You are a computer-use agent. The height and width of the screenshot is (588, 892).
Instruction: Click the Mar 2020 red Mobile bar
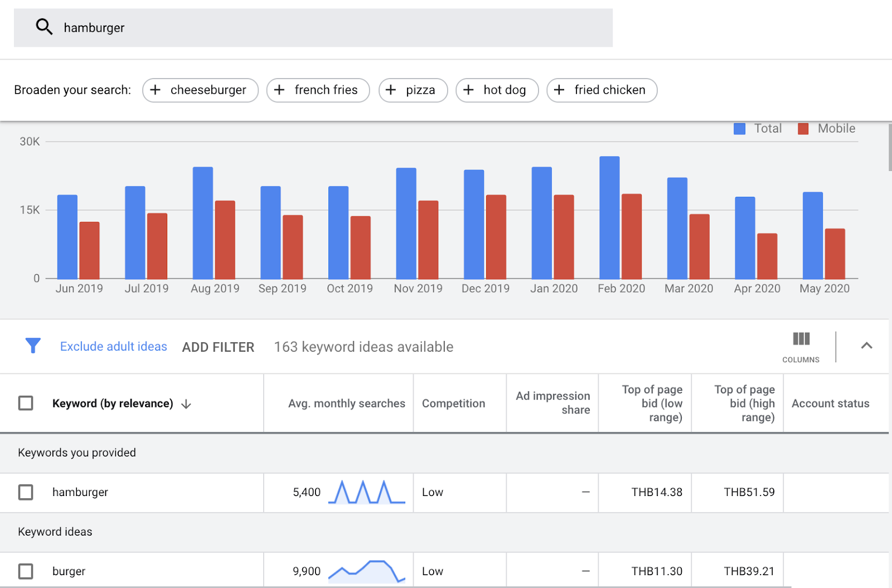(699, 247)
